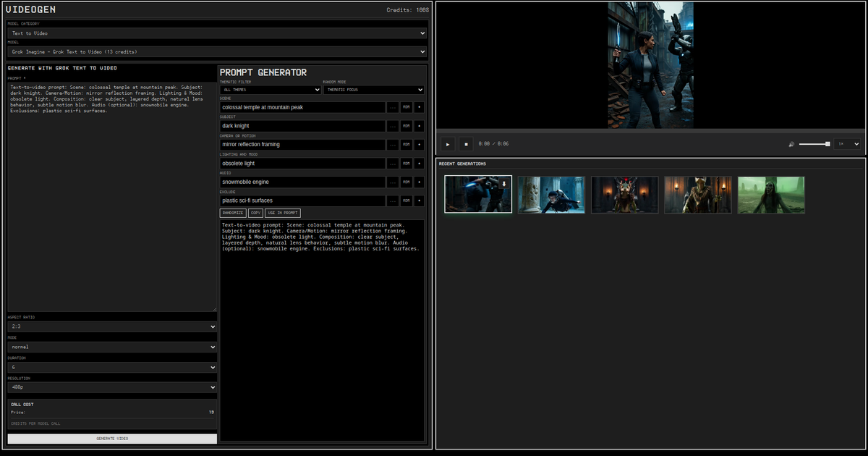Image resolution: width=868 pixels, height=456 pixels.
Task: Play the generated video
Action: coord(448,144)
